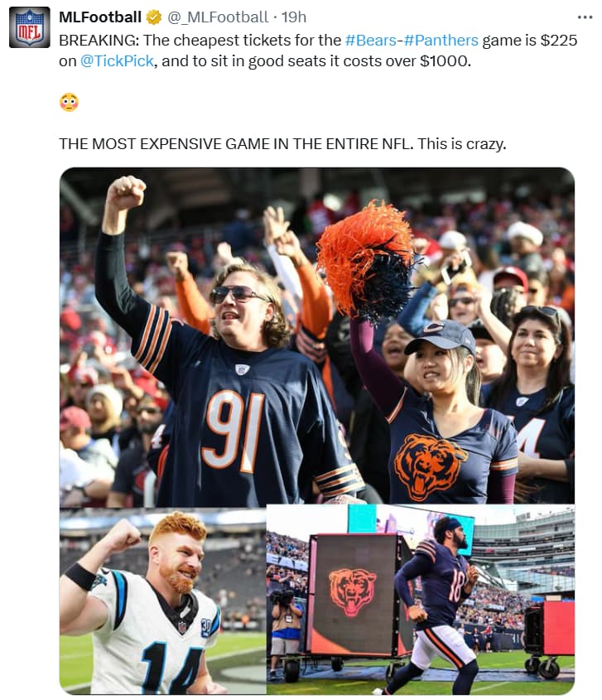
Task: Click the Bears logo on the black tunnel box
Action: pos(353,591)
